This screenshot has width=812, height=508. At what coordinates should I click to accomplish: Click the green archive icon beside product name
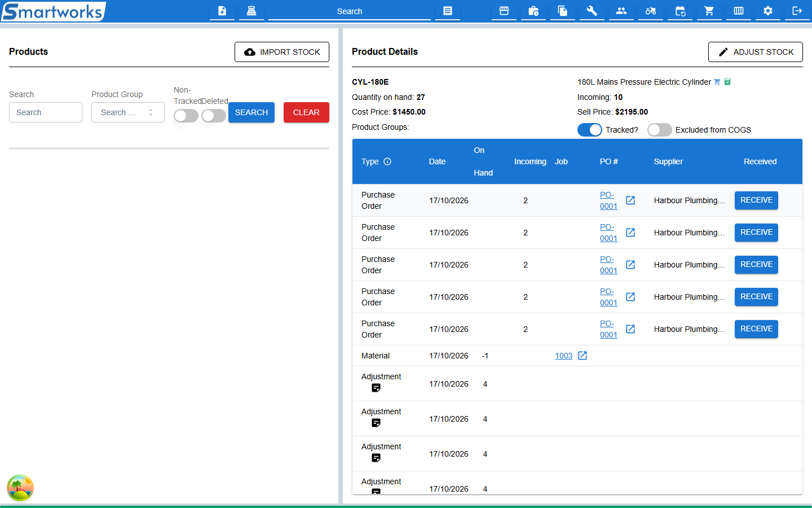[727, 82]
